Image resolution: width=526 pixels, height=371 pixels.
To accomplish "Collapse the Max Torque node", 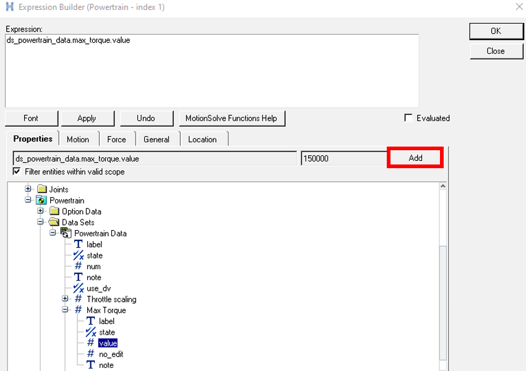I will 65,310.
